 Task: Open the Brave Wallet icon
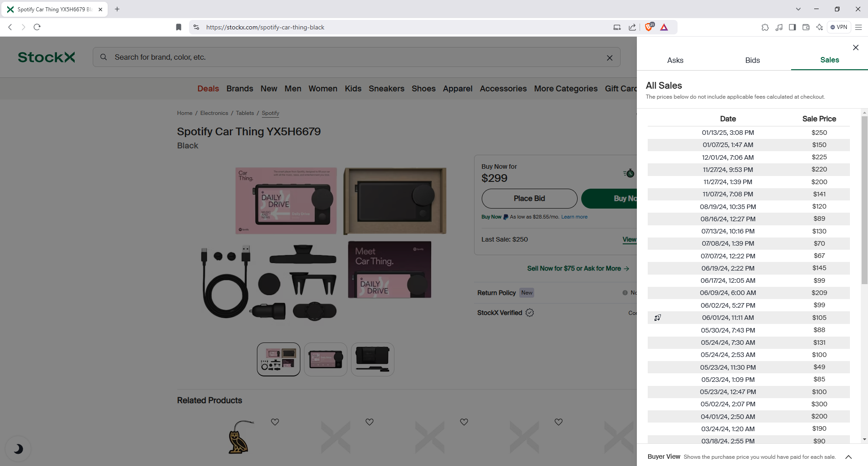[x=806, y=27]
